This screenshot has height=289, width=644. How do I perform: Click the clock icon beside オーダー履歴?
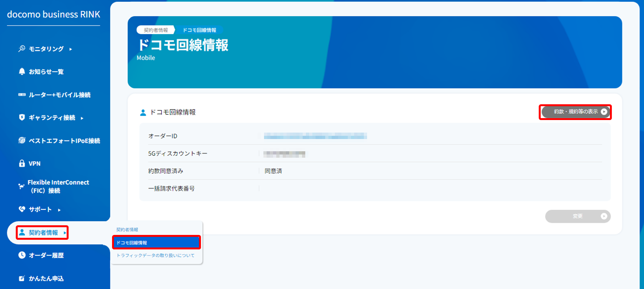pos(22,255)
